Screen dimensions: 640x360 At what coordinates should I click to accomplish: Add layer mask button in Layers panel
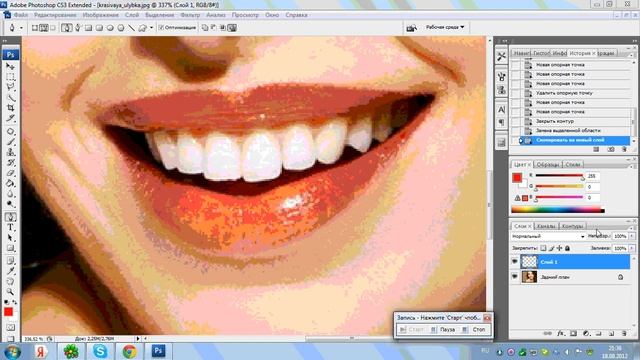pyautogui.click(x=573, y=333)
